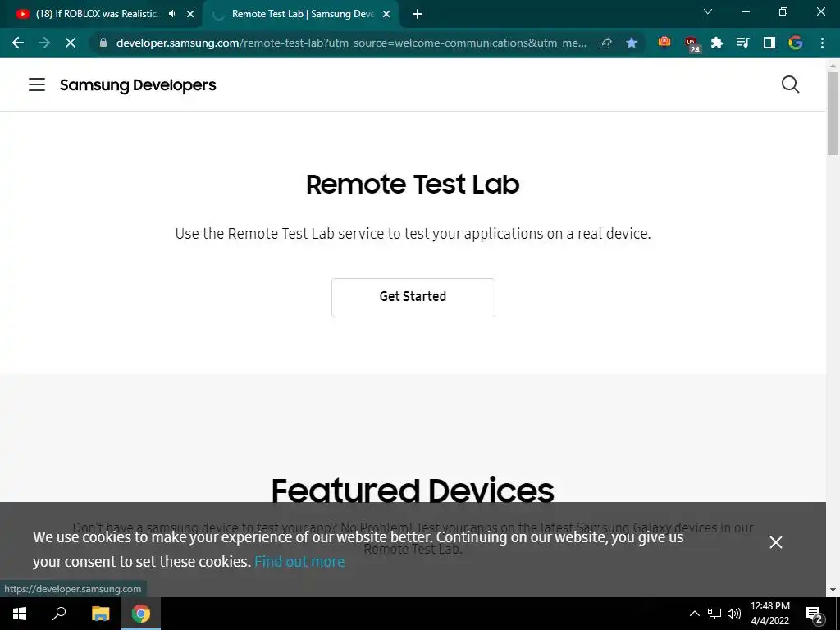Click the browser forward arrow
Screen dimensions: 840x630
tap(44, 43)
